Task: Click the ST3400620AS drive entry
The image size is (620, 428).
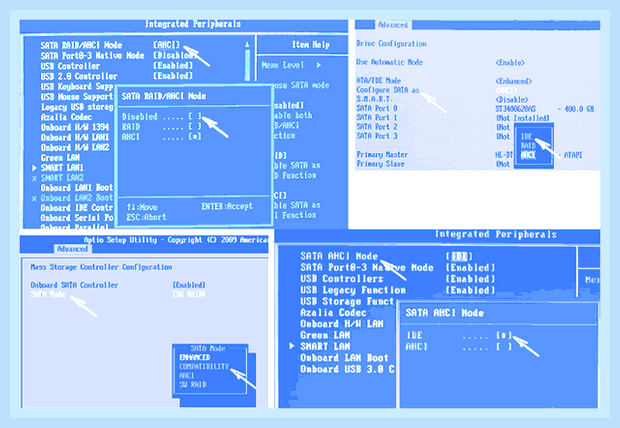Action: pos(516,109)
